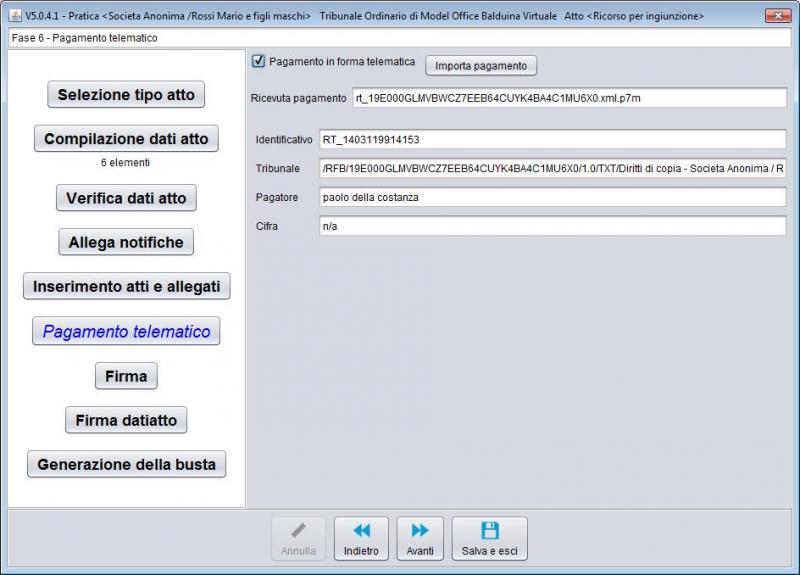Viewport: 800px width, 575px height.
Task: Open the Firma datiatto step
Action: pyautogui.click(x=126, y=421)
